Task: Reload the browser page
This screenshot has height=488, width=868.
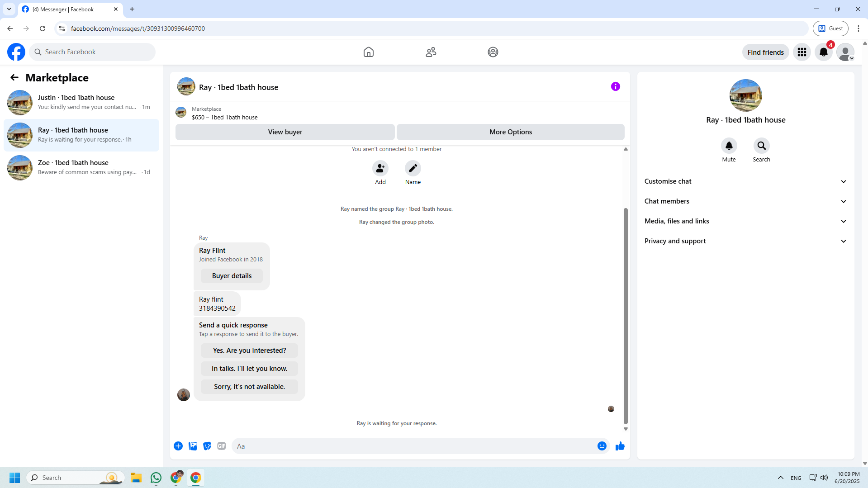Action: click(x=43, y=28)
